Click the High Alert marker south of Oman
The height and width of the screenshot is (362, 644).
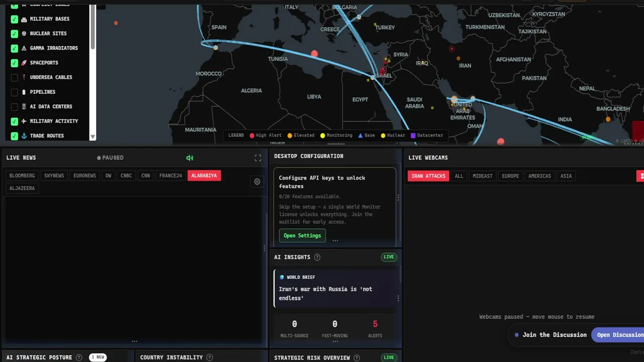coord(501,142)
